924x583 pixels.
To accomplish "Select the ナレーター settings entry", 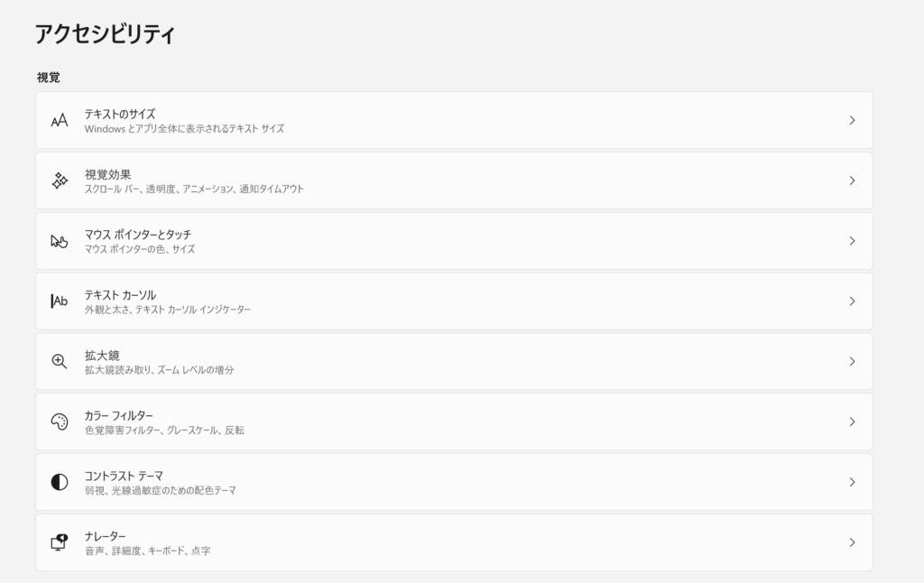I will click(x=454, y=542).
